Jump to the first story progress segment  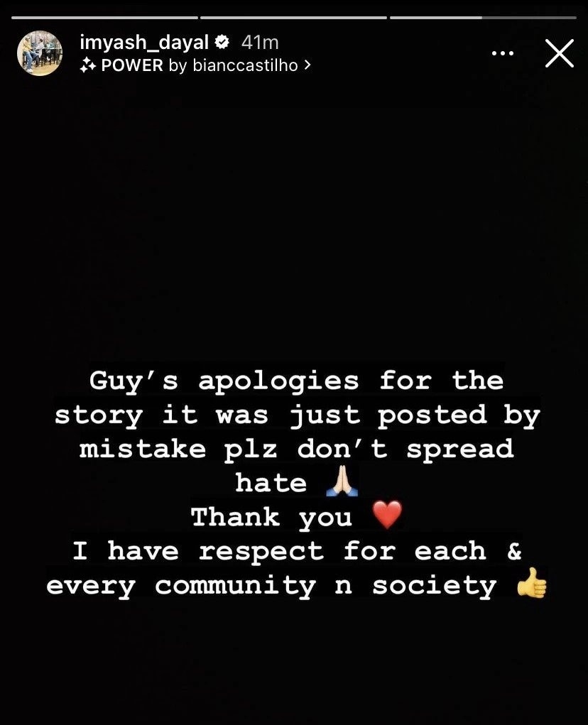pyautogui.click(x=104, y=18)
